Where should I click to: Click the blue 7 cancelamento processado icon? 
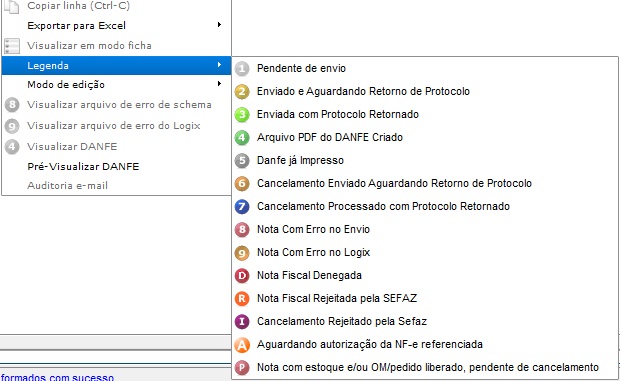(242, 206)
